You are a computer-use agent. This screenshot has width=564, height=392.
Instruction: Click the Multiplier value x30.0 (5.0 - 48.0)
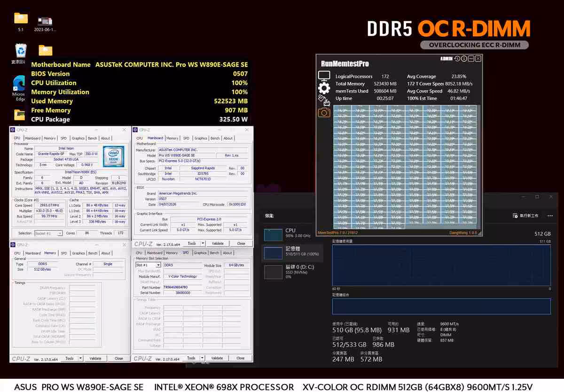pos(50,211)
